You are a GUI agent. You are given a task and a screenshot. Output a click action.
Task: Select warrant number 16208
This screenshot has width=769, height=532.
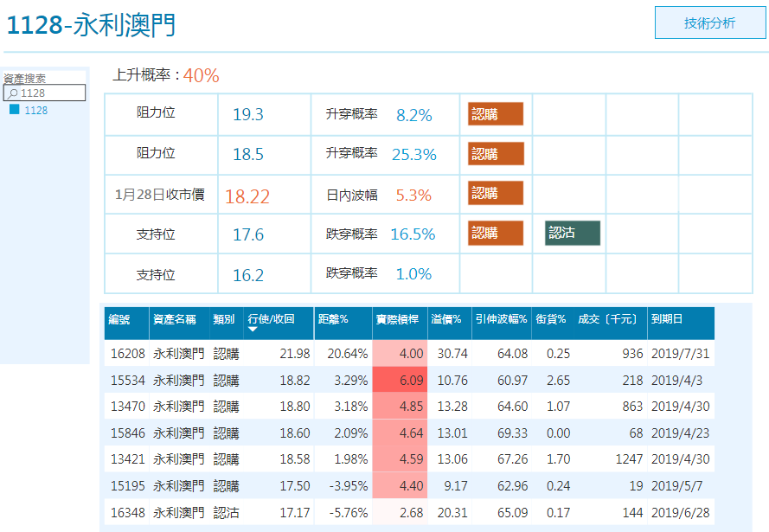click(x=127, y=354)
